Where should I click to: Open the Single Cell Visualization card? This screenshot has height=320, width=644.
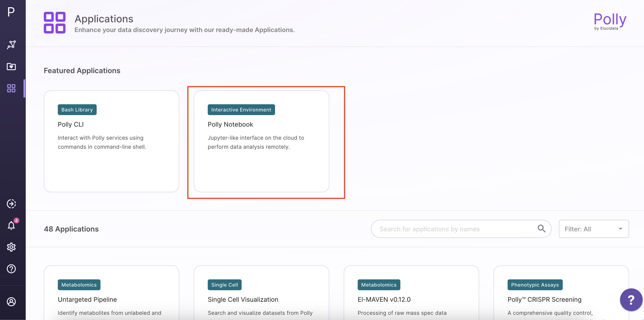pyautogui.click(x=261, y=292)
